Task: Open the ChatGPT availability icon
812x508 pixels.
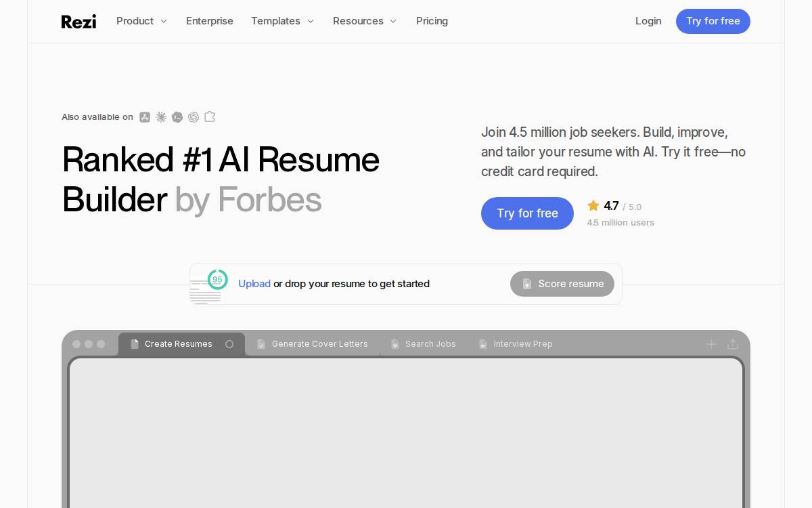Action: point(194,117)
